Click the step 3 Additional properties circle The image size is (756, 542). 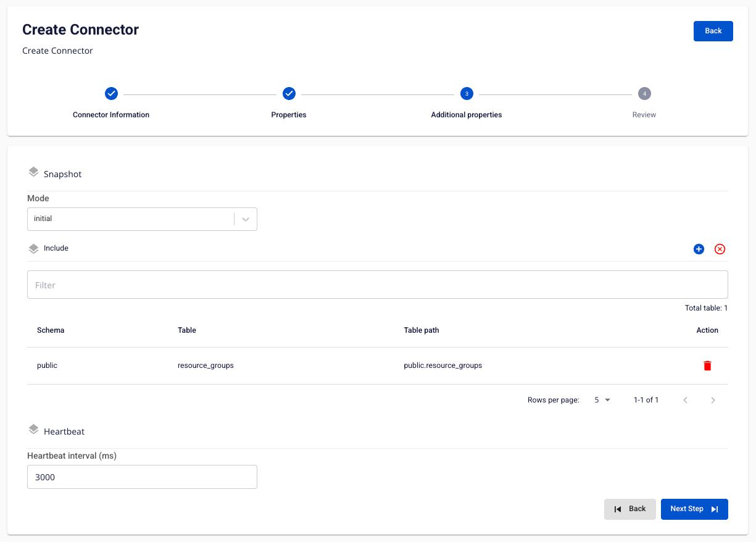coord(467,94)
